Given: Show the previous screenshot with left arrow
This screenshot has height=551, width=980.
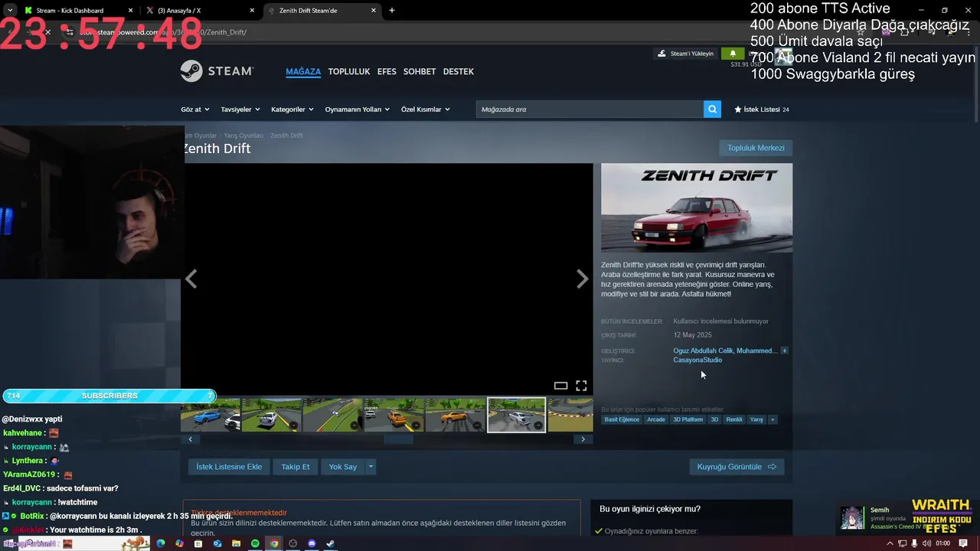Looking at the screenshot, I should coord(191,279).
